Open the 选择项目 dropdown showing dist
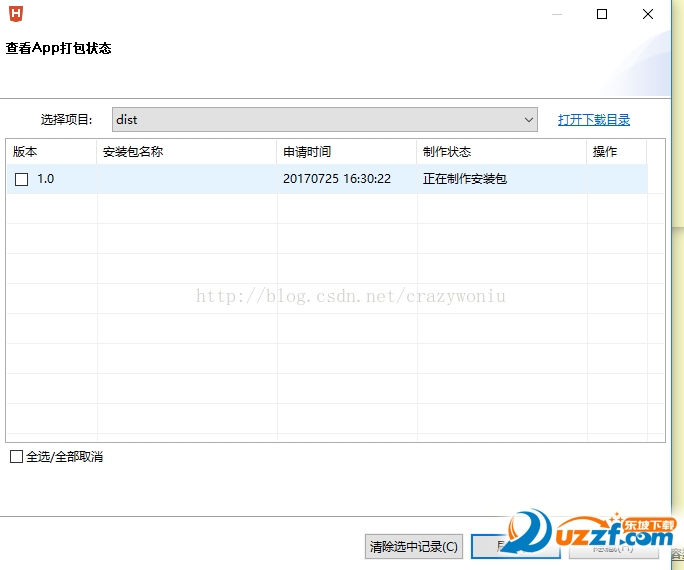Image resolution: width=684 pixels, height=570 pixels. (325, 120)
